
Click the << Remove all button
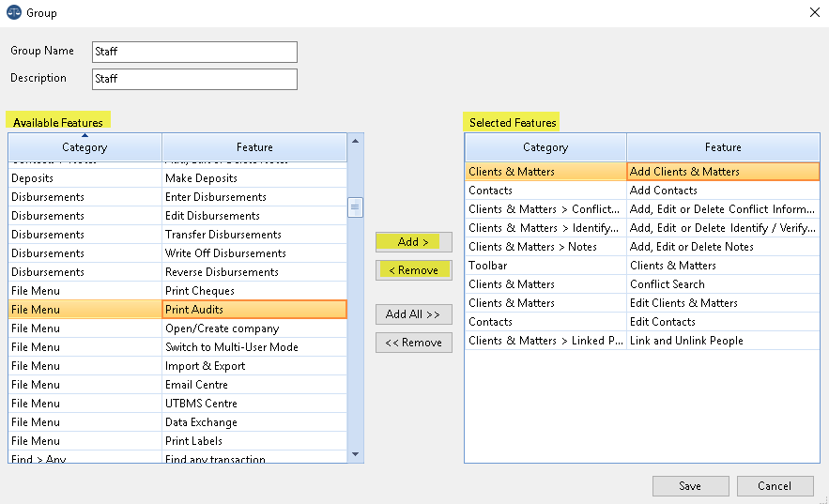coord(413,343)
